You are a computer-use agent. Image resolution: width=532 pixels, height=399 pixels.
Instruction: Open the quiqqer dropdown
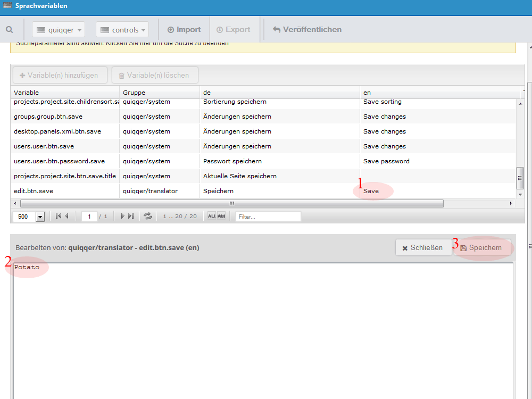click(59, 30)
